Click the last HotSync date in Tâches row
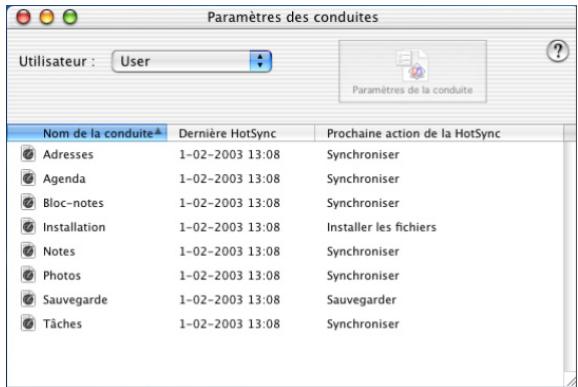578x387 pixels. 229,324
